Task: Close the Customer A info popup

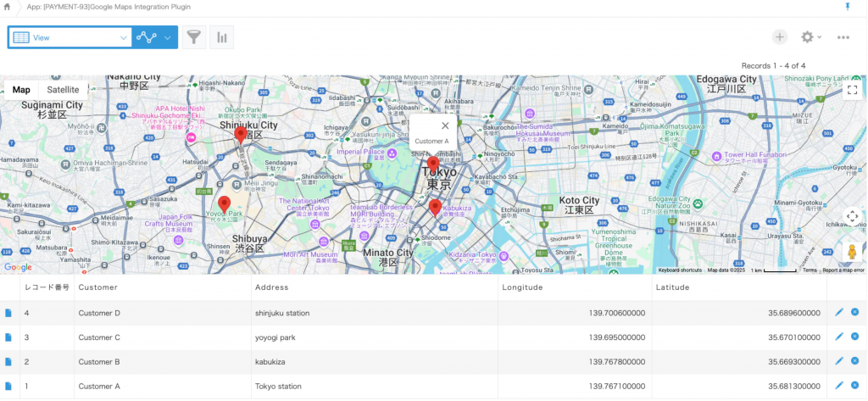Action: (445, 125)
